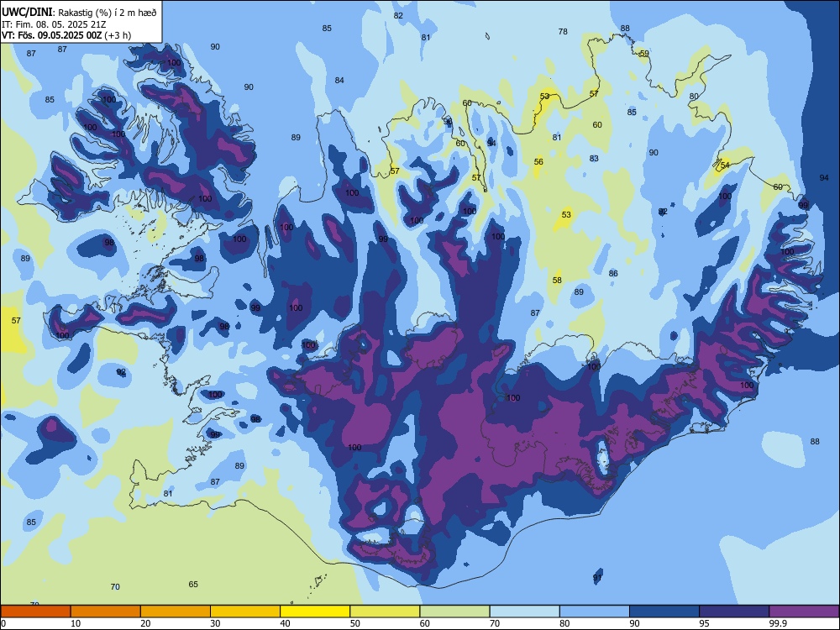Click the humidity value "54" on the map
Viewport: 840px width, 630px height.
(725, 165)
